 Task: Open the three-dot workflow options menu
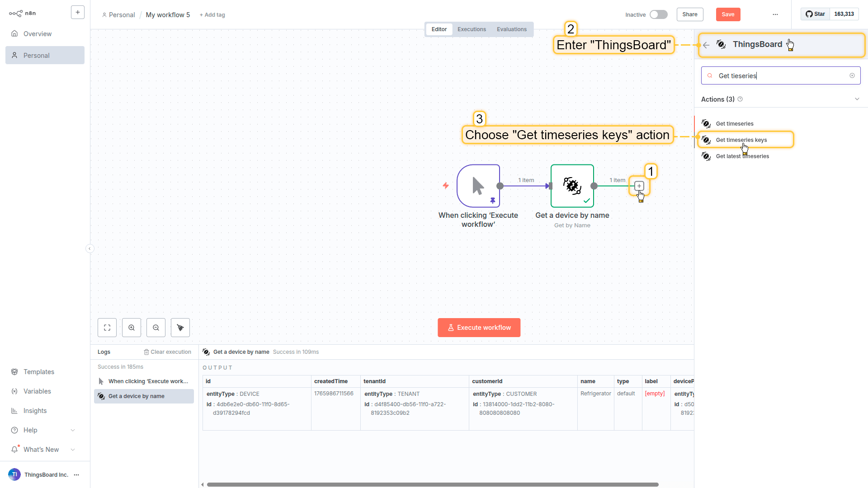[x=775, y=14]
